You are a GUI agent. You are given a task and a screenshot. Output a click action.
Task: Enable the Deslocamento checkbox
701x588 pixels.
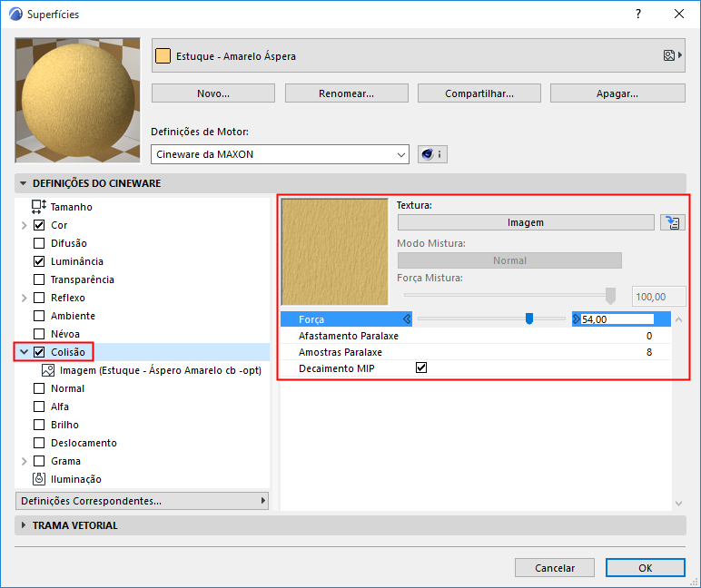tap(39, 443)
